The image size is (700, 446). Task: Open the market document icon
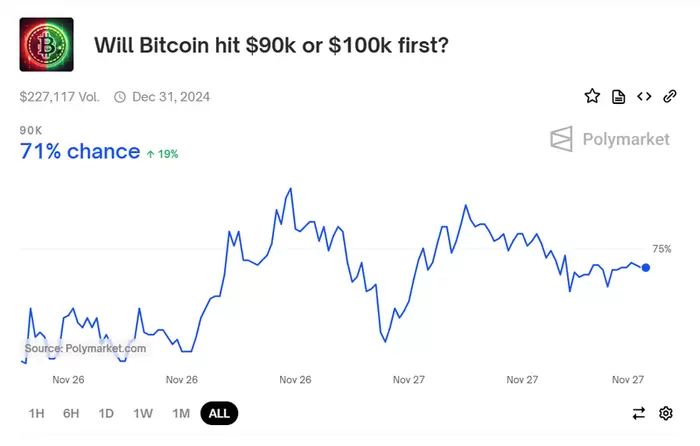[619, 97]
